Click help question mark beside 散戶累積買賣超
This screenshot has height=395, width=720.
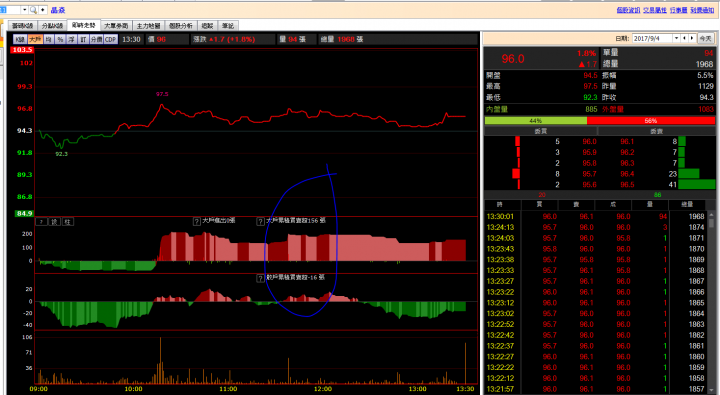pos(260,278)
